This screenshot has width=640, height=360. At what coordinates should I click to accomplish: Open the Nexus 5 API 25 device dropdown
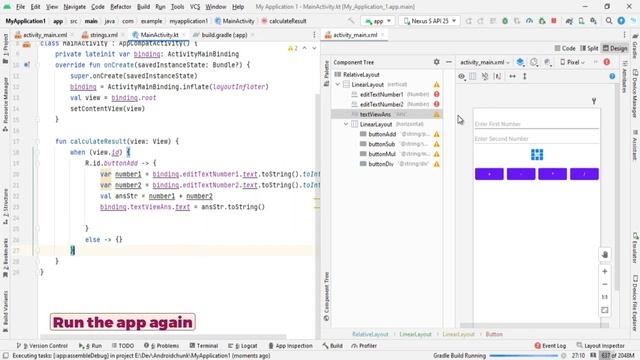[429, 21]
